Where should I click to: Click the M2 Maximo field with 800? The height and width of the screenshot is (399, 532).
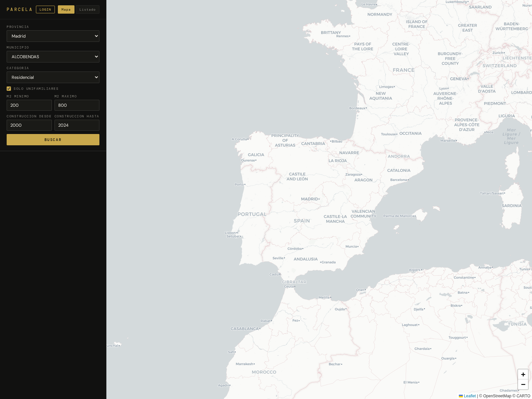click(77, 105)
